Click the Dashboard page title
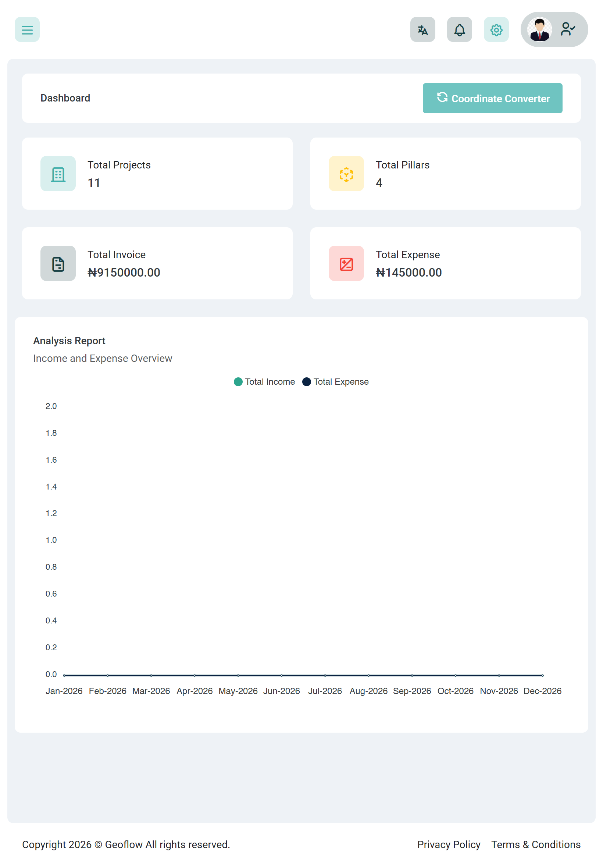Viewport: 603px width, 868px height. click(65, 98)
